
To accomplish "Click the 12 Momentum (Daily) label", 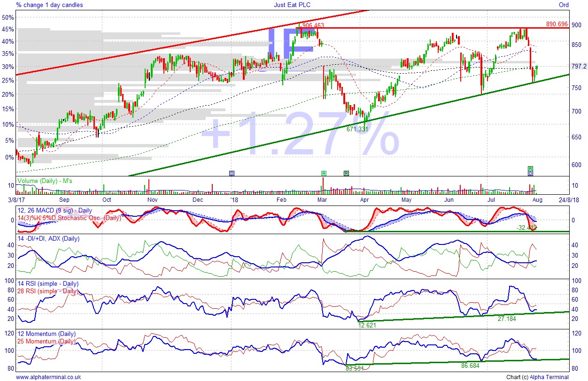I will [x=46, y=334].
